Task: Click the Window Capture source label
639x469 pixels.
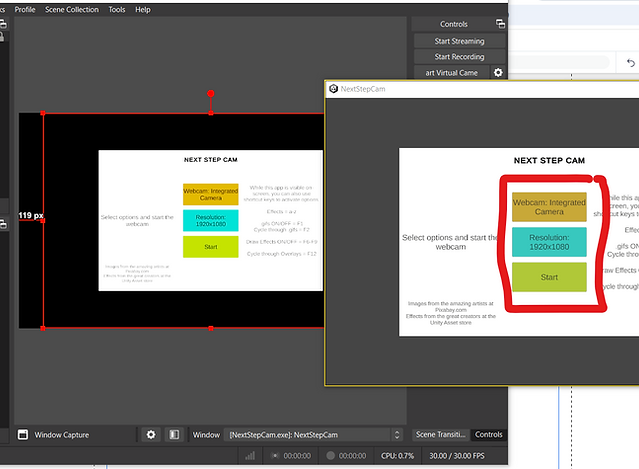Action: tap(62, 435)
